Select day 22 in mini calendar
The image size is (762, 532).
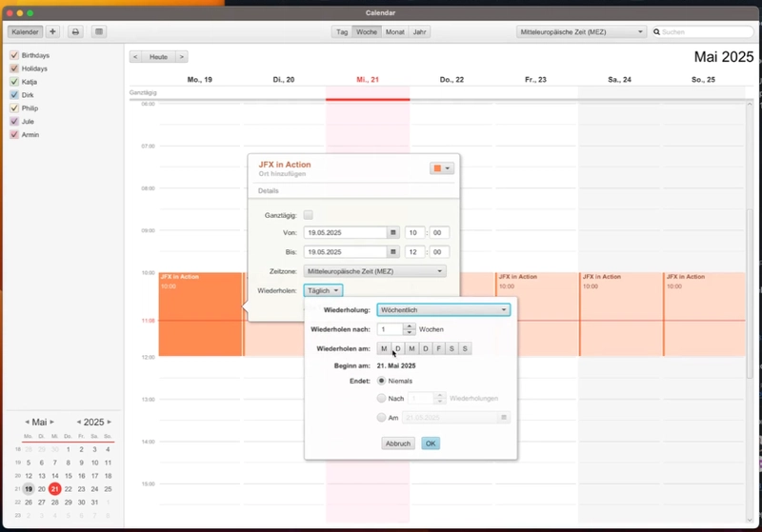pos(68,489)
